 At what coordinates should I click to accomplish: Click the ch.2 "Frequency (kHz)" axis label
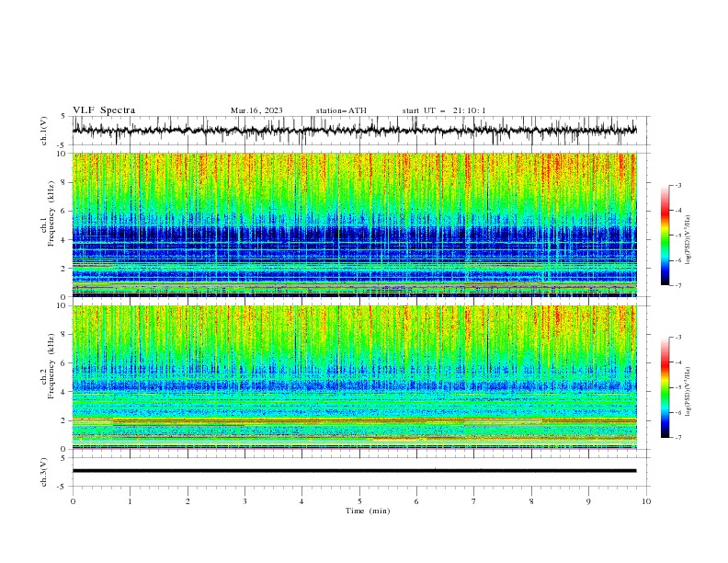51,365
